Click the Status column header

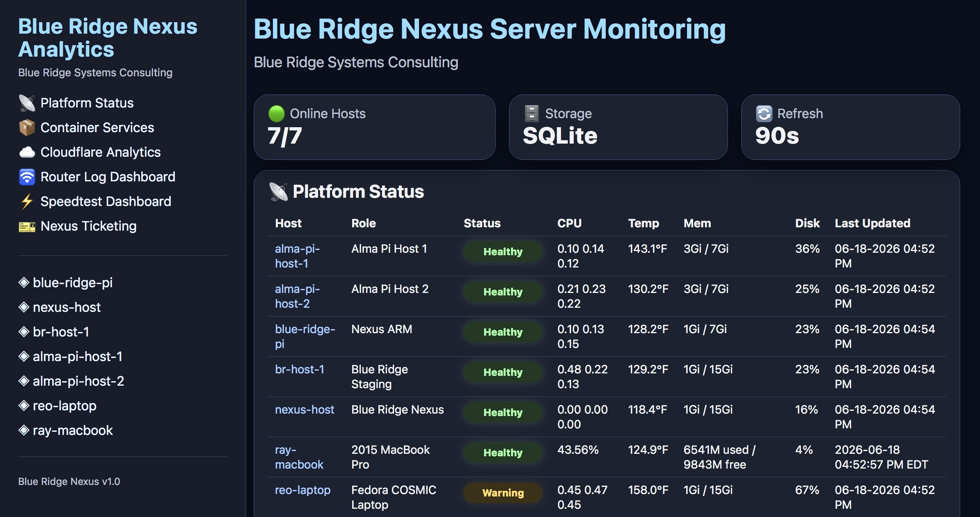pos(482,223)
